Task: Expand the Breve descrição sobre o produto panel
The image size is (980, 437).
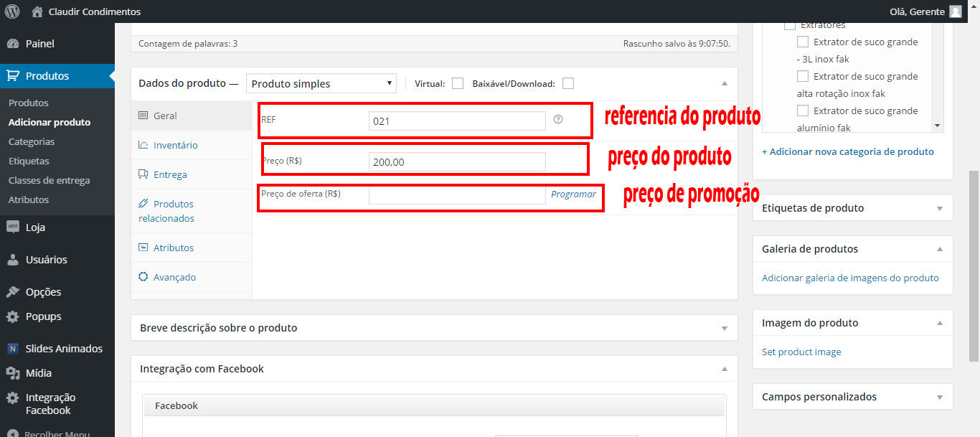Action: [724, 328]
